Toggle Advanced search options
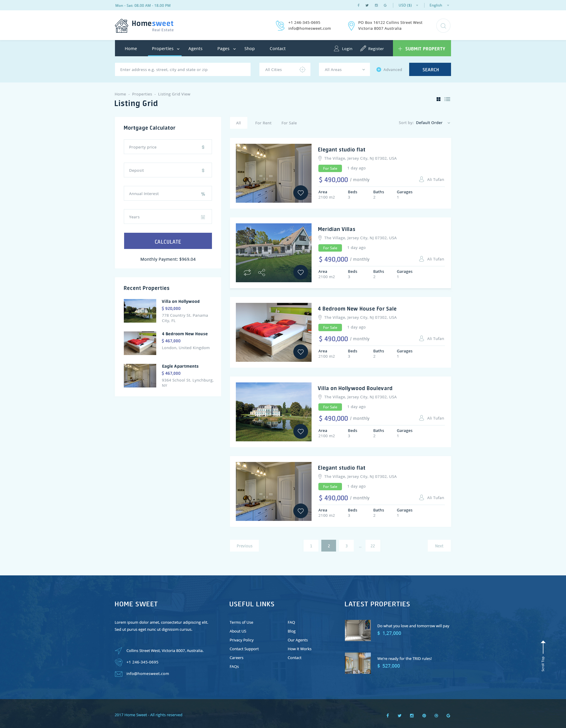566x728 pixels. click(x=389, y=70)
